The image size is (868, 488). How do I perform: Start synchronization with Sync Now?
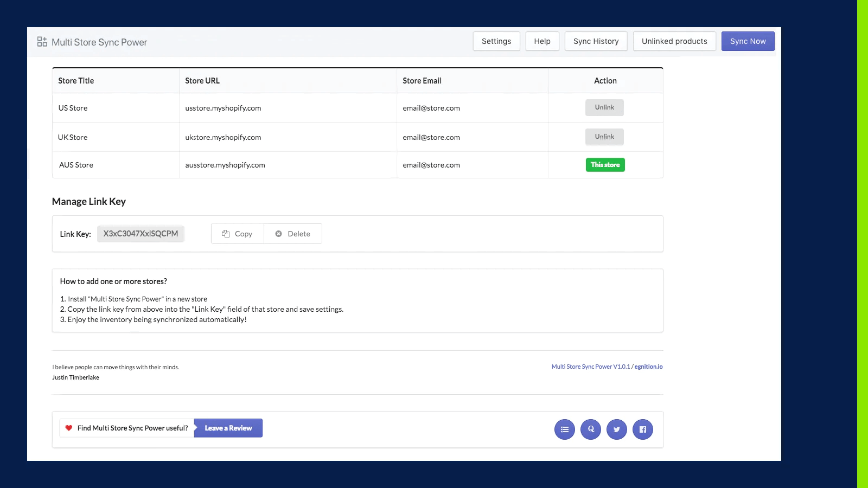tap(748, 41)
